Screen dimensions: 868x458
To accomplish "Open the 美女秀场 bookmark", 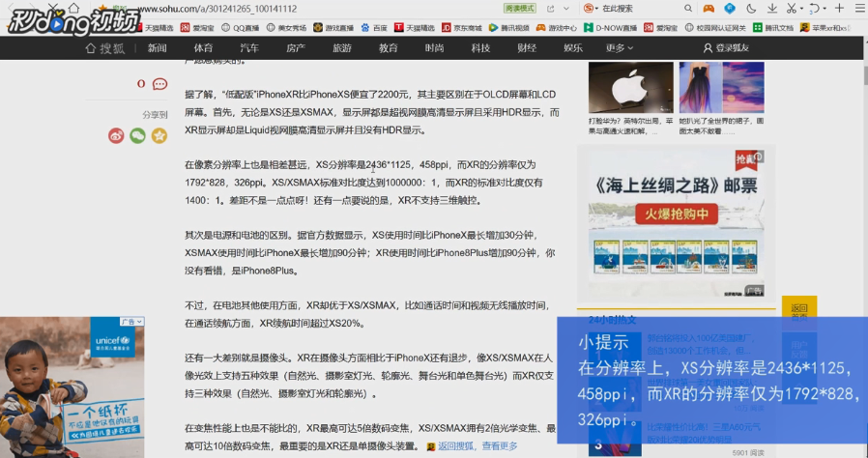I will (286, 28).
